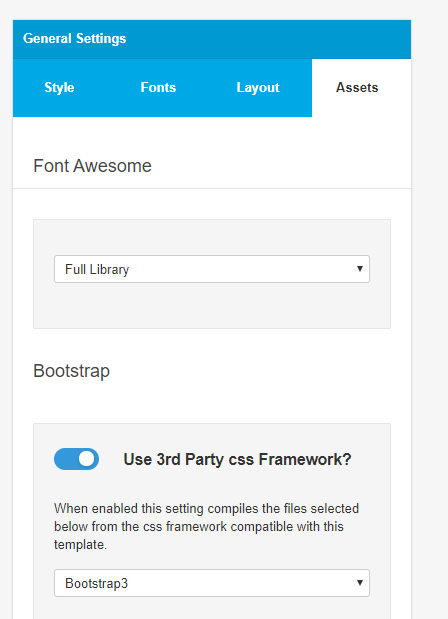
Task: Open the Full Library dropdown
Action: (x=212, y=269)
